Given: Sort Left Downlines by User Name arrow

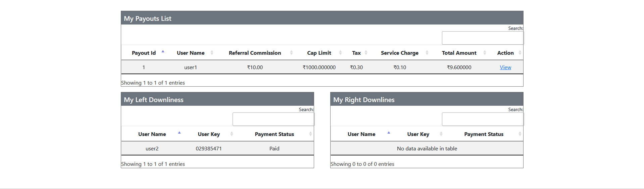Looking at the screenshot, I should [179, 134].
